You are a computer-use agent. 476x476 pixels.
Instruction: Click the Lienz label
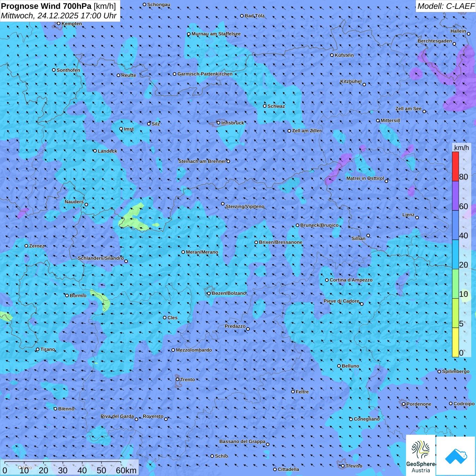[x=408, y=215]
